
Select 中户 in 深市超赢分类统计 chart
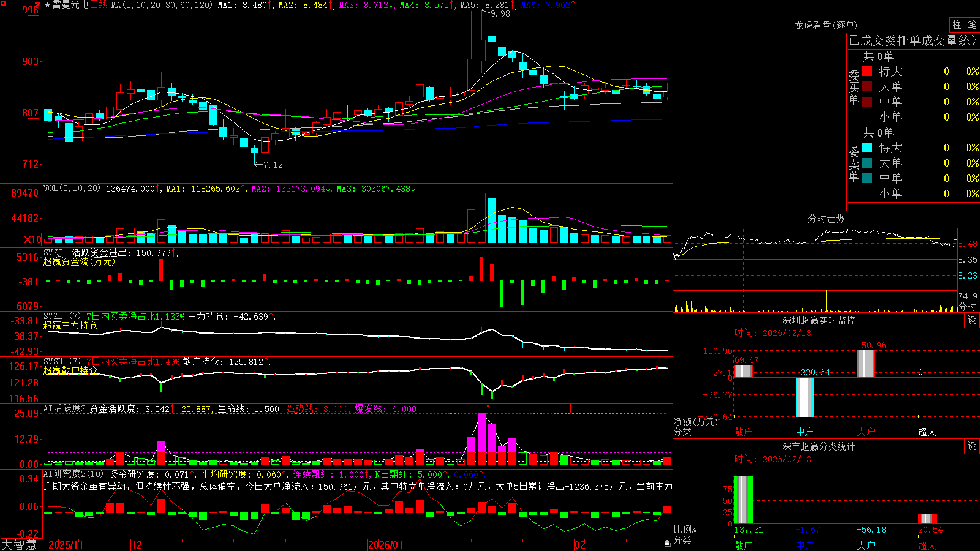click(805, 545)
